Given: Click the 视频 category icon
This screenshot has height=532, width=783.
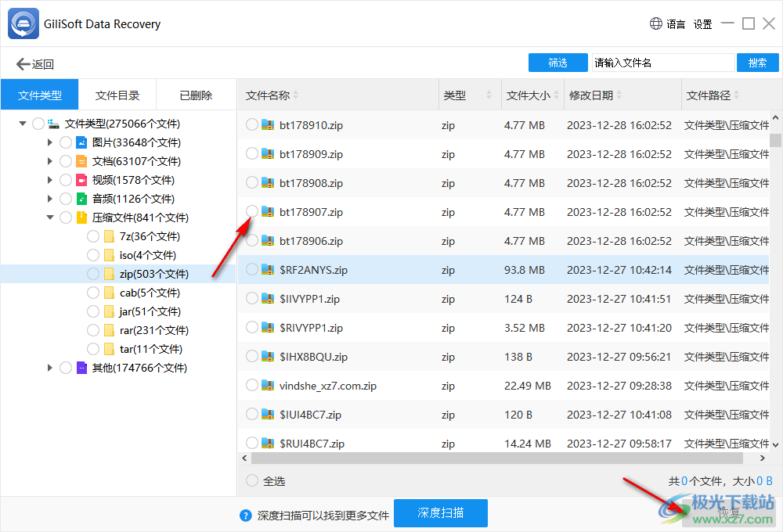Looking at the screenshot, I should (x=81, y=179).
